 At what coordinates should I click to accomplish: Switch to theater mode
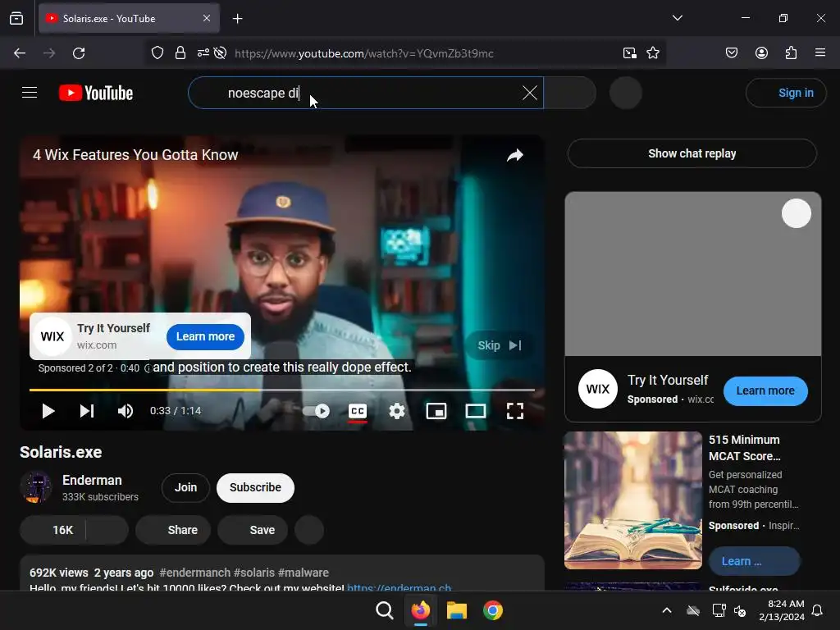coord(475,411)
